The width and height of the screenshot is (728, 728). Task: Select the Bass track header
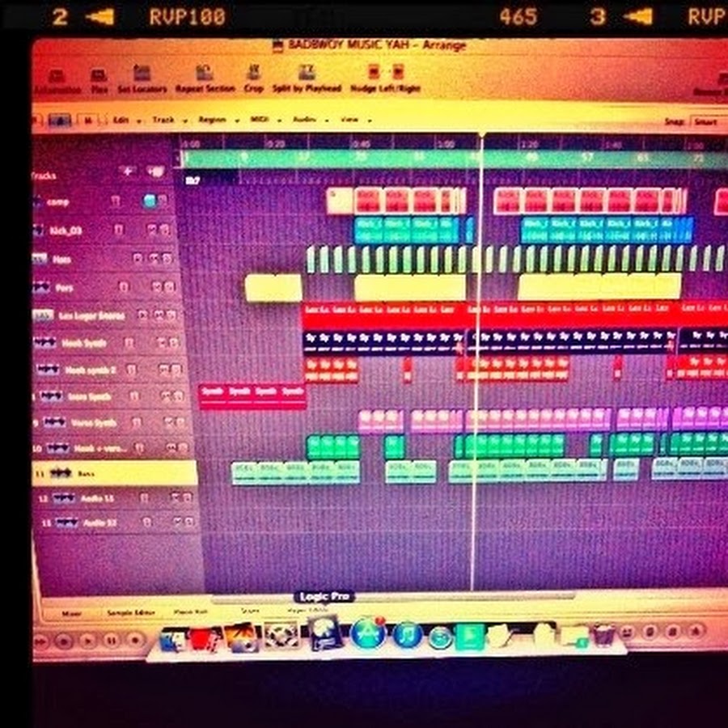(x=115, y=473)
